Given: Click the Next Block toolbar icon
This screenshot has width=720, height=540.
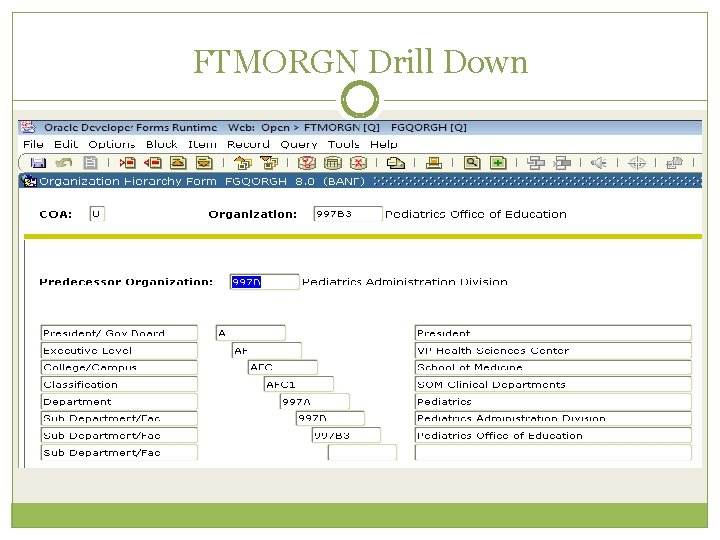Looking at the screenshot, I should pyautogui.click(x=269, y=163).
